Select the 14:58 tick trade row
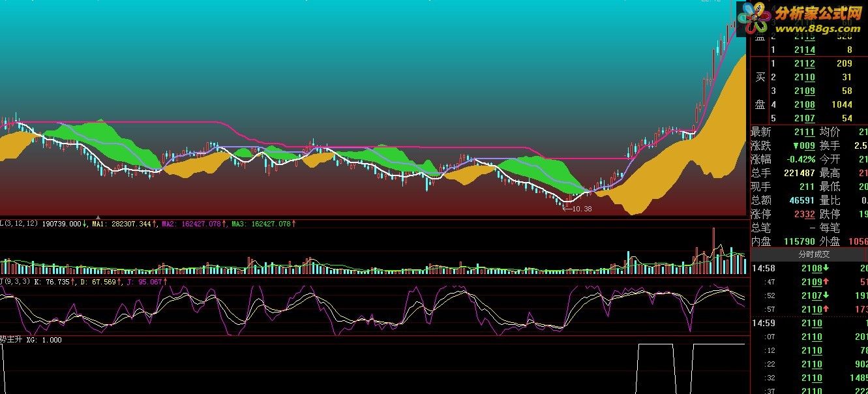Image resolution: width=868 pixels, height=394 pixels. pos(809,268)
